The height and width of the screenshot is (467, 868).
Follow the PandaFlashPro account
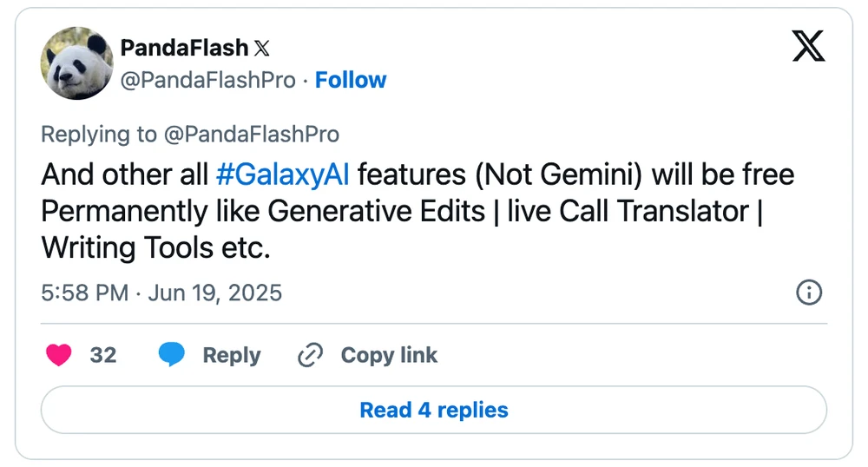[x=351, y=80]
